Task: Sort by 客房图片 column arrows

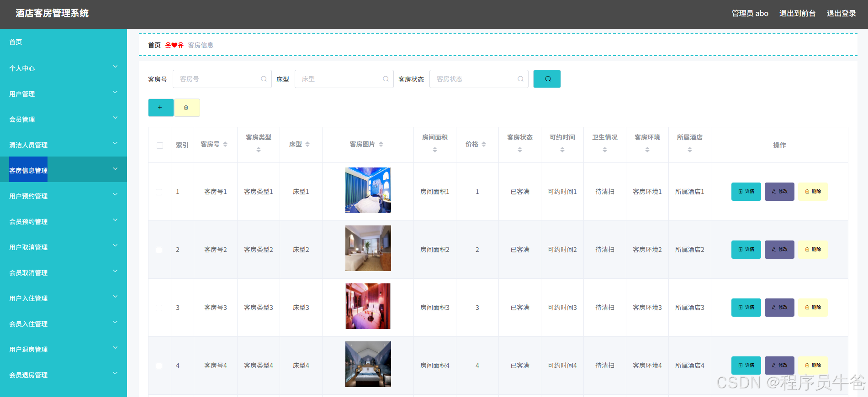Action: click(x=381, y=144)
